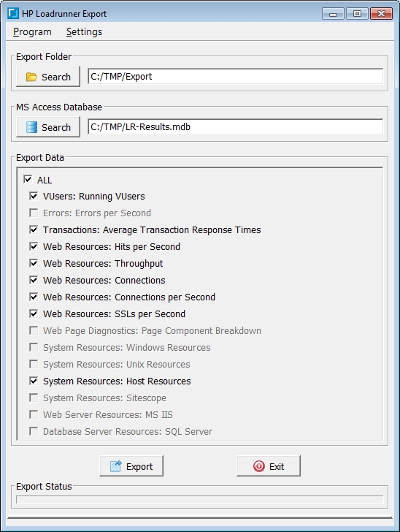Toggle System Resources: Unix Resources checkbox

coord(34,364)
